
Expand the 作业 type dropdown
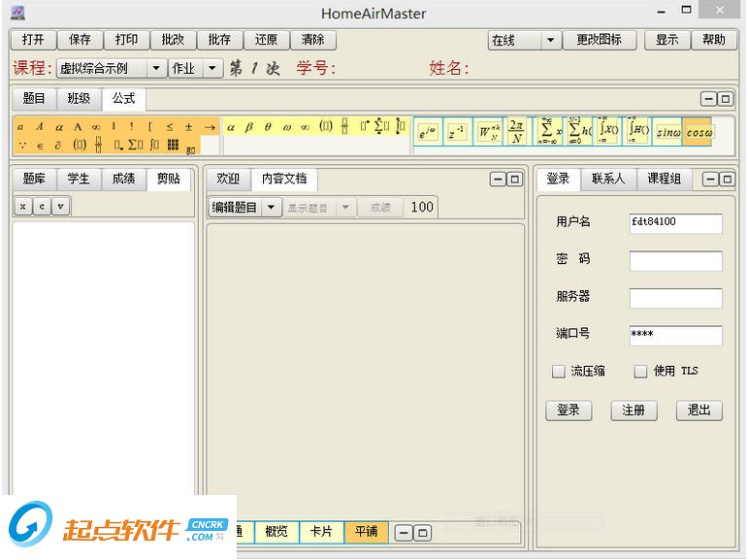click(x=212, y=68)
